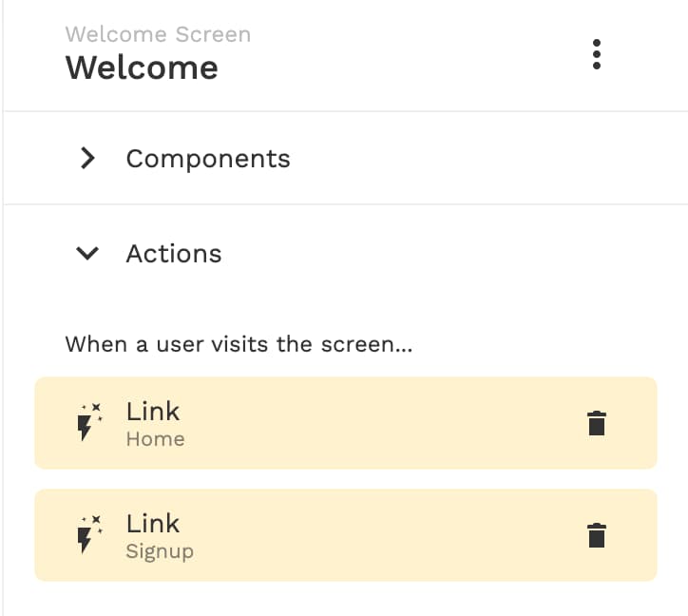The width and height of the screenshot is (688, 616).
Task: Open the three-dot more options menu
Action: pos(596,54)
